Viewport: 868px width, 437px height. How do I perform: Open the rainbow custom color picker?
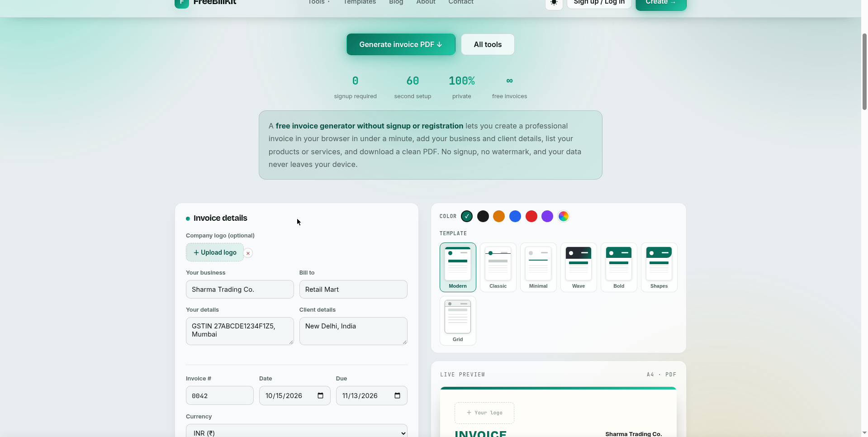(564, 216)
